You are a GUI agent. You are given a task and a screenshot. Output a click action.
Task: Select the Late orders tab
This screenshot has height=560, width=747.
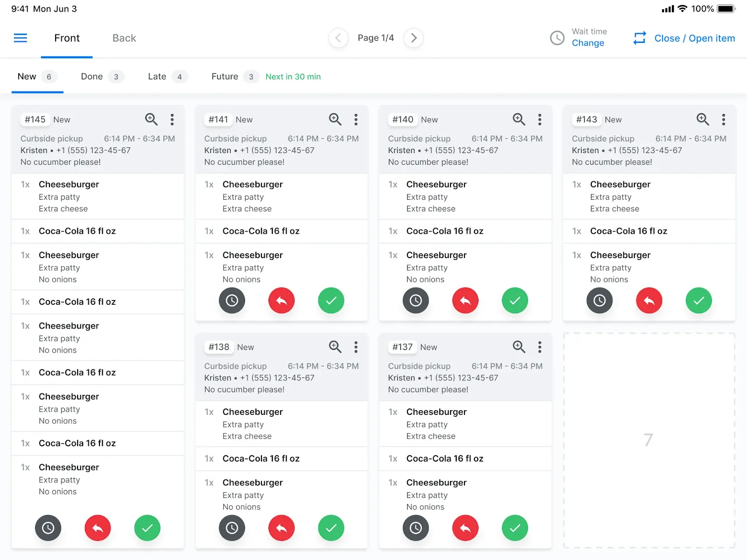pyautogui.click(x=168, y=77)
